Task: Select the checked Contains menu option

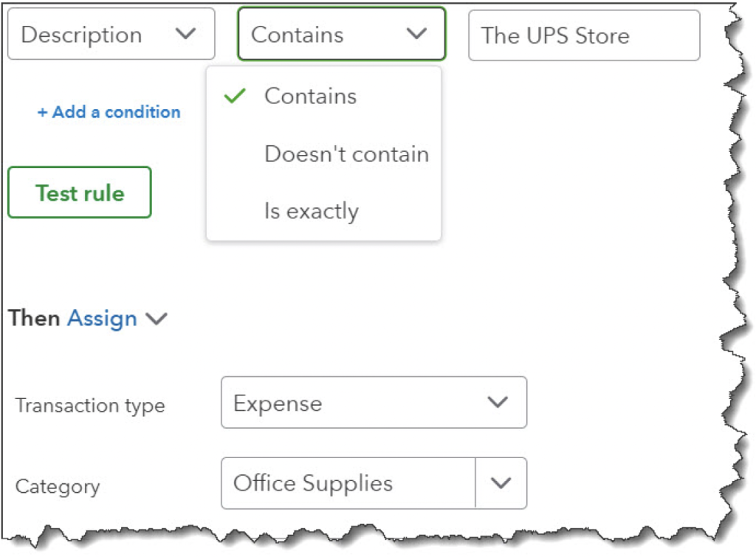Action: pos(323,96)
